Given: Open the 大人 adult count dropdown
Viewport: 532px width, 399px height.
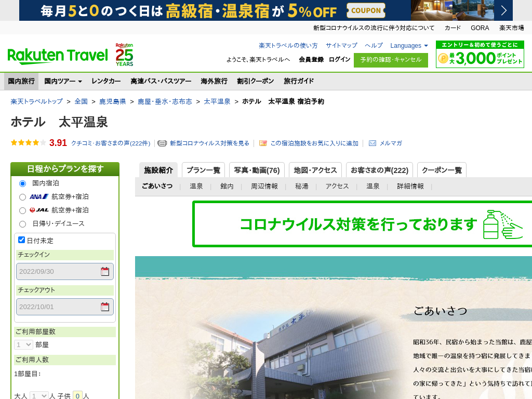Looking at the screenshot, I should (38, 396).
